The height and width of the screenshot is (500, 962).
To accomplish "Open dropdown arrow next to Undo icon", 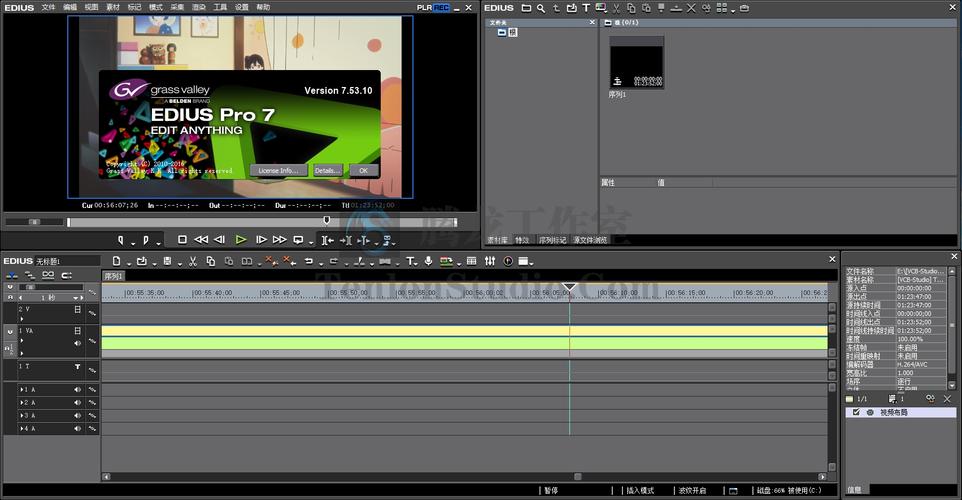I will click(321, 264).
